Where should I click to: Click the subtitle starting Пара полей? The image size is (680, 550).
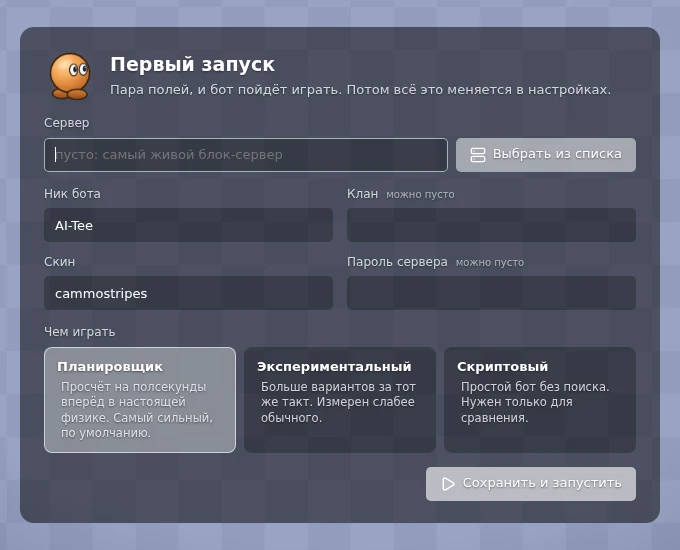360,90
